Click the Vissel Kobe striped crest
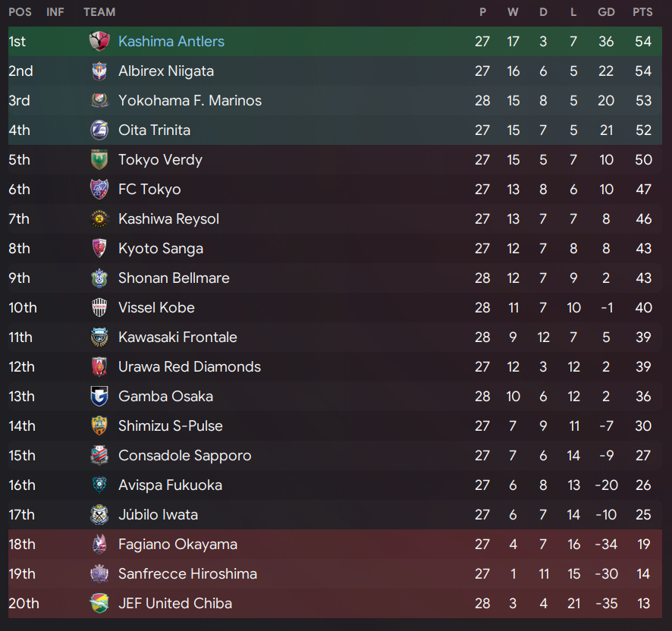Screen dimensions: 672x631 coord(99,307)
